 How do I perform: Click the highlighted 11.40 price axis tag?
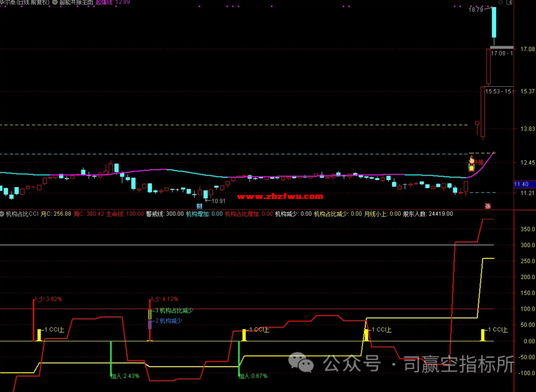pyautogui.click(x=525, y=184)
